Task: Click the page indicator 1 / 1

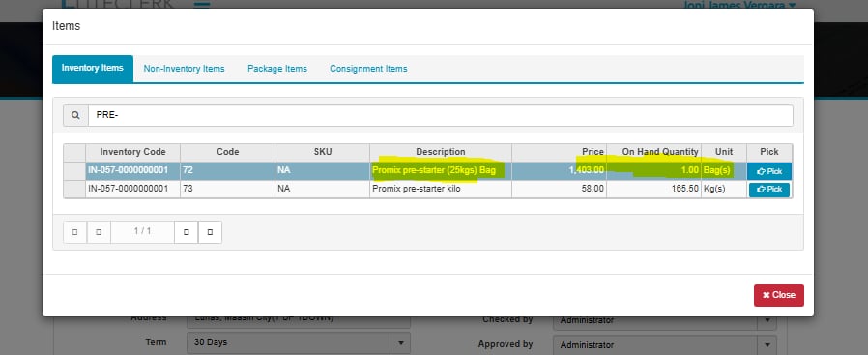Action: [x=142, y=232]
